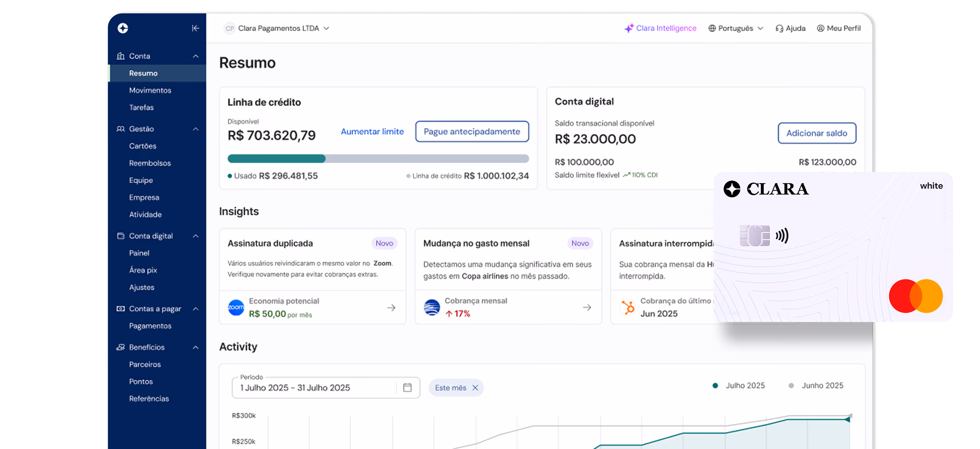Click the globe language icon
This screenshot has height=449, width=980.
[712, 28]
